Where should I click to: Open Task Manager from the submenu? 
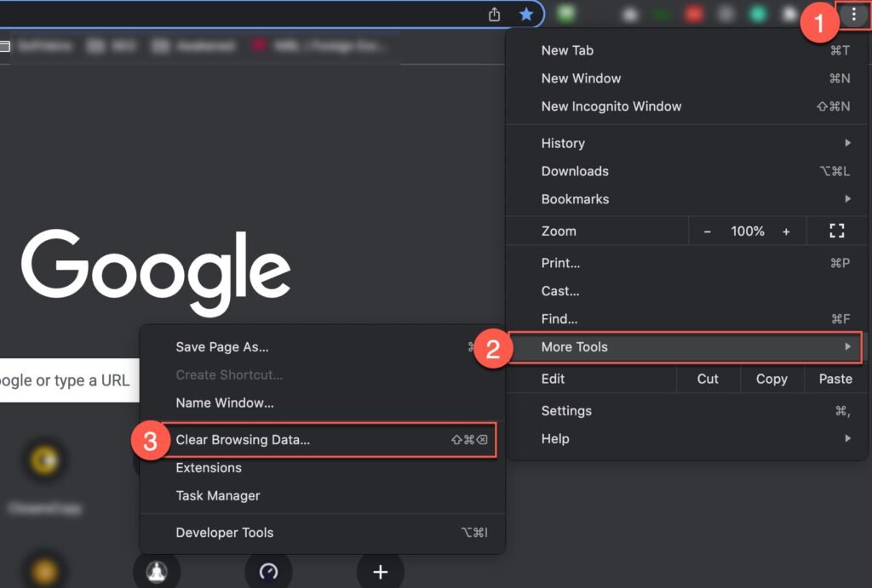[x=323, y=495]
